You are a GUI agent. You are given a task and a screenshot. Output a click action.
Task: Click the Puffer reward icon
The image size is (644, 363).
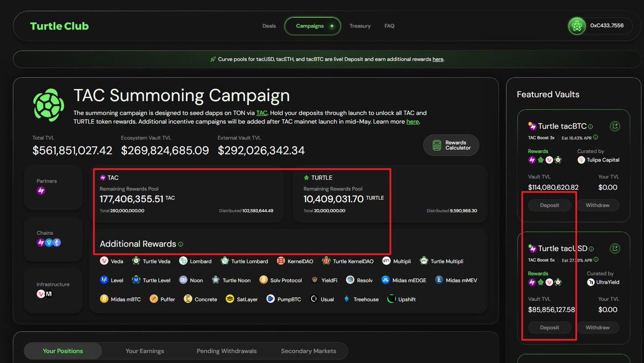coord(153,299)
